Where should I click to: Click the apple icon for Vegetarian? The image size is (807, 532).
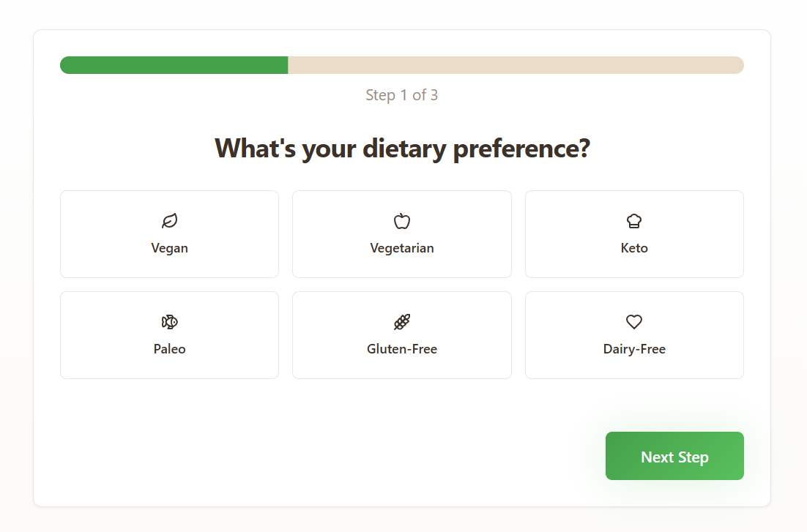click(x=402, y=221)
